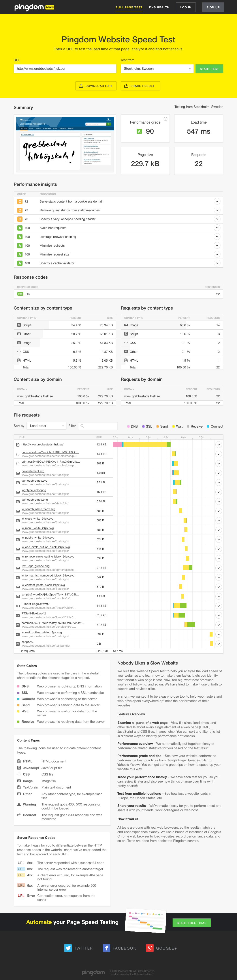The width and height of the screenshot is (237, 980).
Task: Open the Google+ icon link in footer
Action: pyautogui.click(x=150, y=948)
